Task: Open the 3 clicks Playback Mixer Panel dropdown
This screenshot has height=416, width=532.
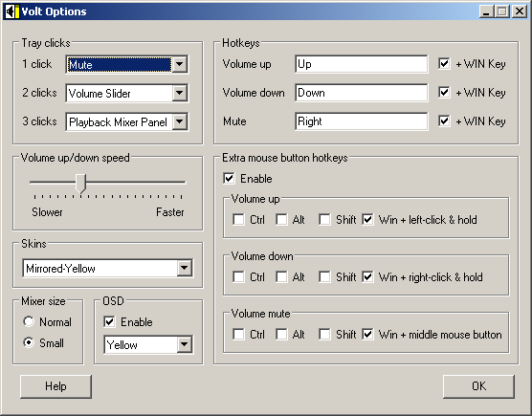Action: tap(180, 121)
